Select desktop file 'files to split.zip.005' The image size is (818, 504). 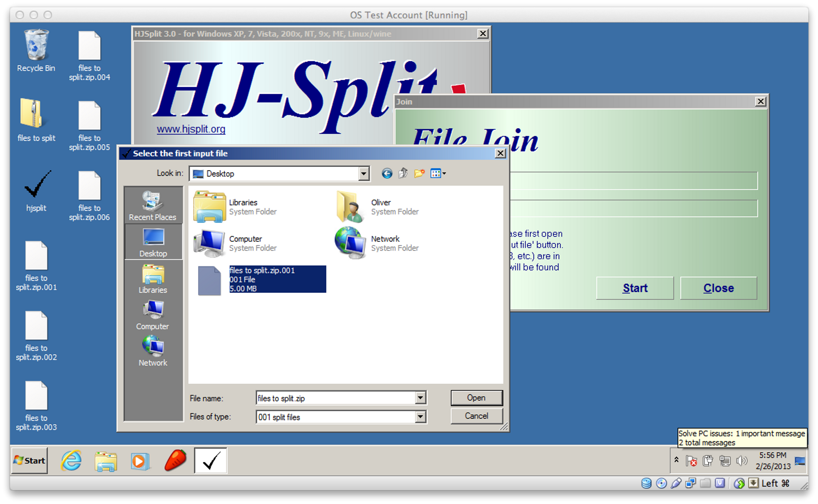[89, 126]
